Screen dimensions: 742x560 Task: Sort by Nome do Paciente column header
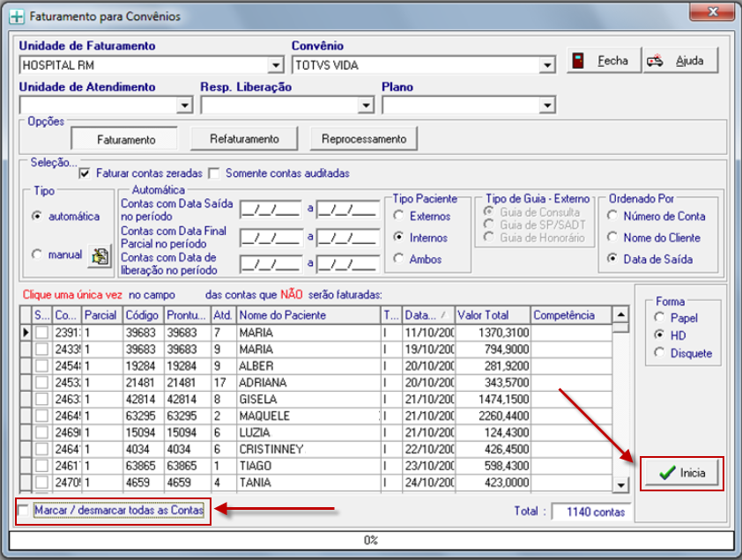click(x=308, y=315)
